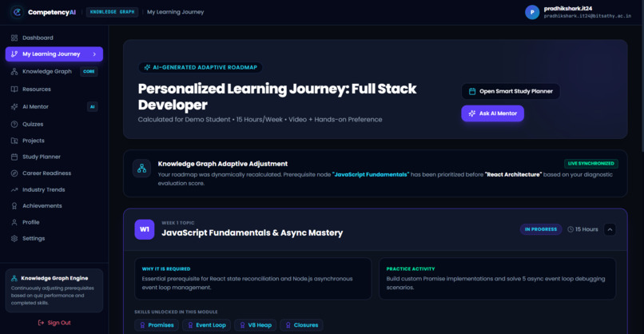644x334 pixels.
Task: Click the My Learning Journey branch icon
Action: click(x=14, y=54)
